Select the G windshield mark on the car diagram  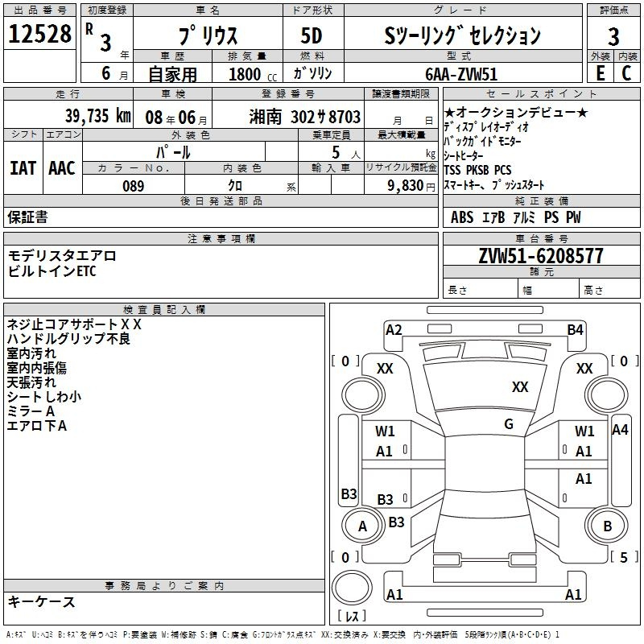coord(509,424)
